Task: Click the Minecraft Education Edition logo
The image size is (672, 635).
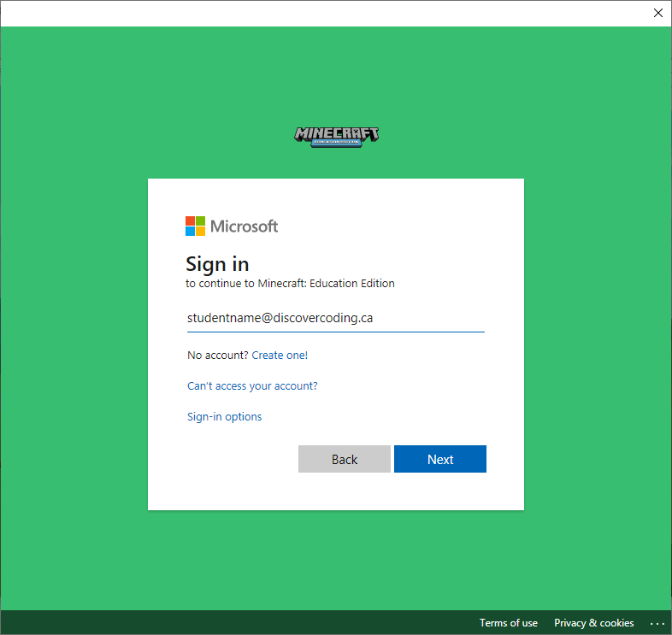Action: (x=337, y=137)
